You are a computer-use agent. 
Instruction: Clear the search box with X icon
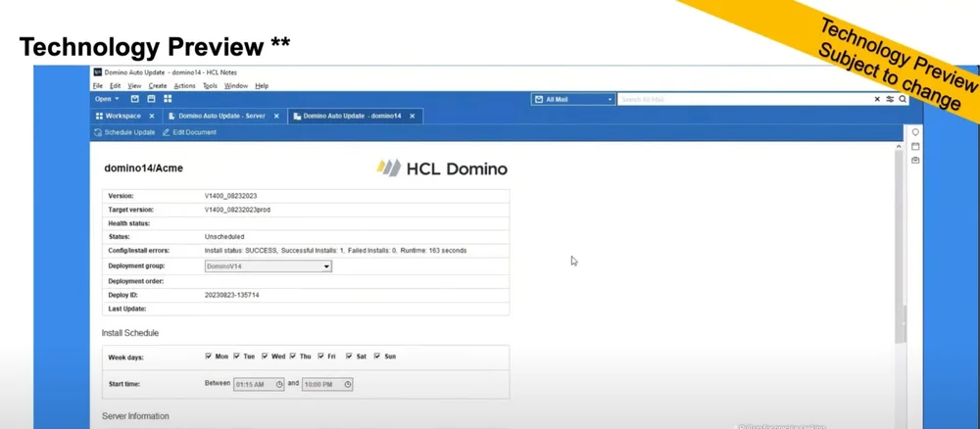coord(877,99)
